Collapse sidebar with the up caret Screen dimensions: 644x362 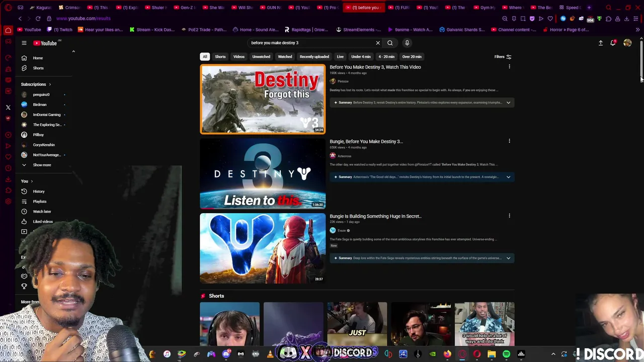(x=73, y=51)
